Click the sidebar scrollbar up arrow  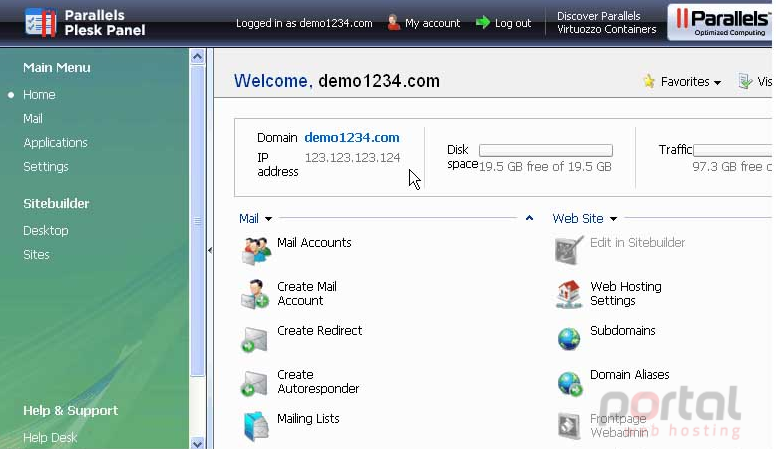coord(197,56)
